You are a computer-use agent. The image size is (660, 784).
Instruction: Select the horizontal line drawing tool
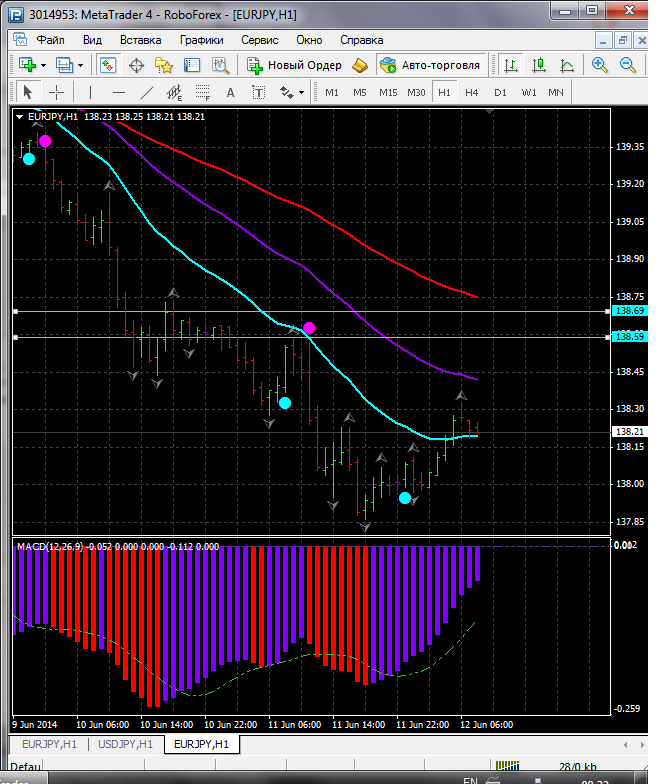pyautogui.click(x=118, y=92)
